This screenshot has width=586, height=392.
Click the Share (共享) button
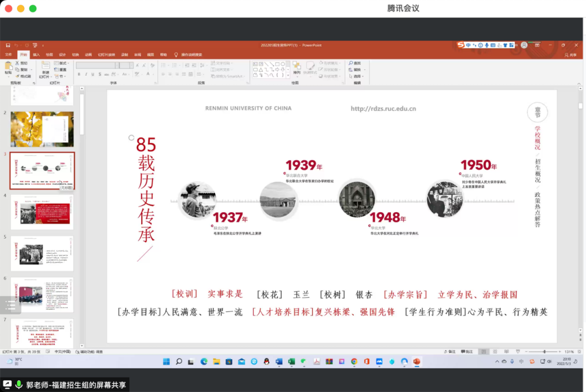[x=571, y=55]
